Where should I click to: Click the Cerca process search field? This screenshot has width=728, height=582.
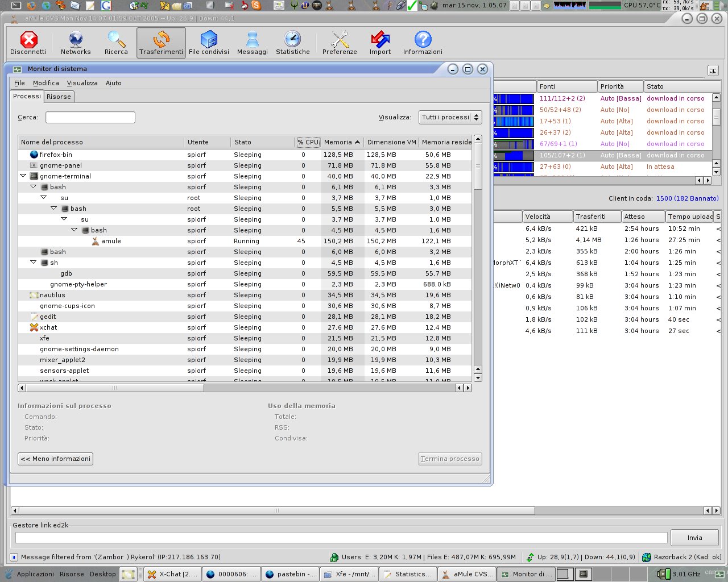point(90,118)
